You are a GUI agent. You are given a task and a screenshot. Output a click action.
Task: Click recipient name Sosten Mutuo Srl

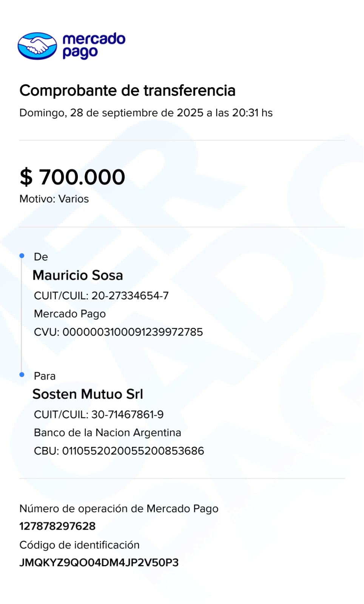88,394
